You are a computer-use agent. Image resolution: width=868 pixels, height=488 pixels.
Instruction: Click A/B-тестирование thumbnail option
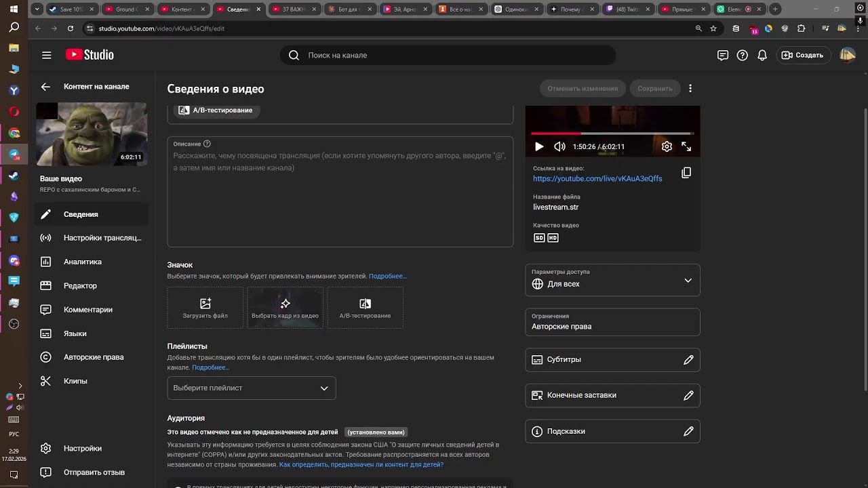point(365,308)
